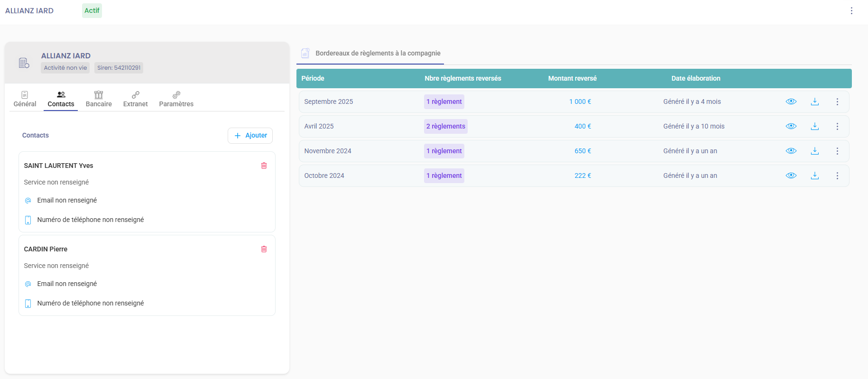868x379 pixels.
Task: Click the Novembre 2024 period cell
Action: pos(328,151)
